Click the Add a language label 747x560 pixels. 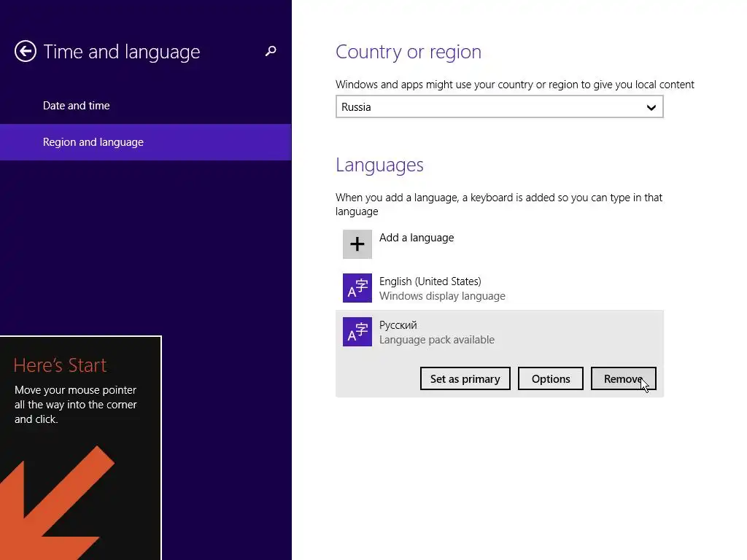click(417, 238)
